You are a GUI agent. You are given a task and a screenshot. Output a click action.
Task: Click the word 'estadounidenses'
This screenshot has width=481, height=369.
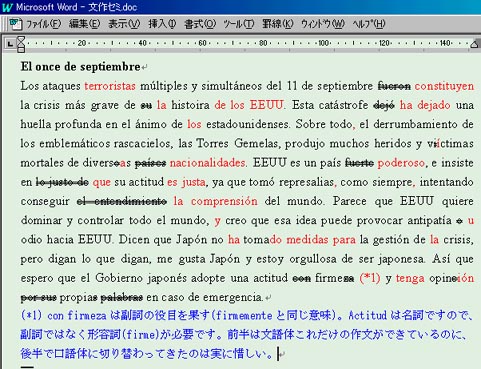click(247, 124)
